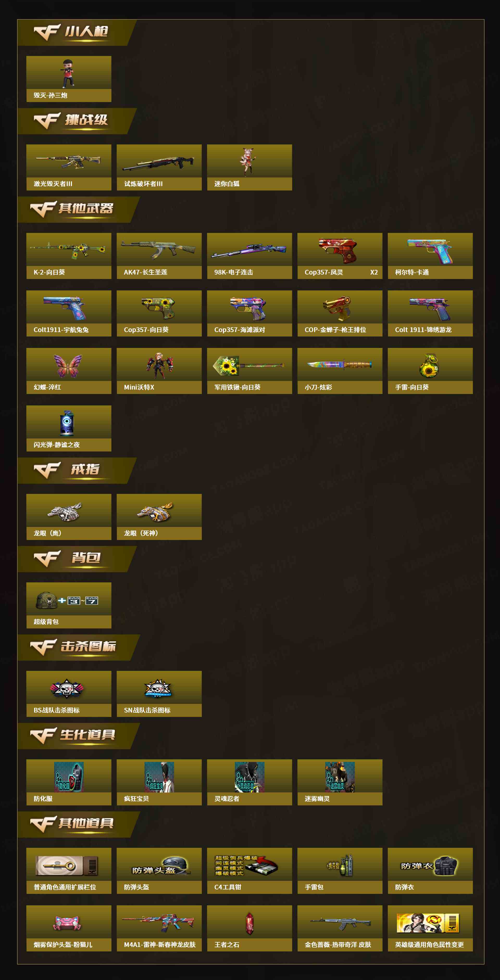500x980 pixels.
Task: Select the 灵魂忍者 biohazard item
Action: 249,782
